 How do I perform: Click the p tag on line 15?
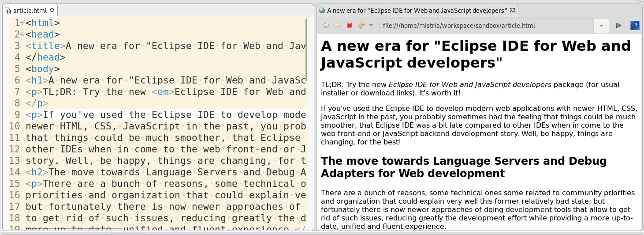pos(34,184)
